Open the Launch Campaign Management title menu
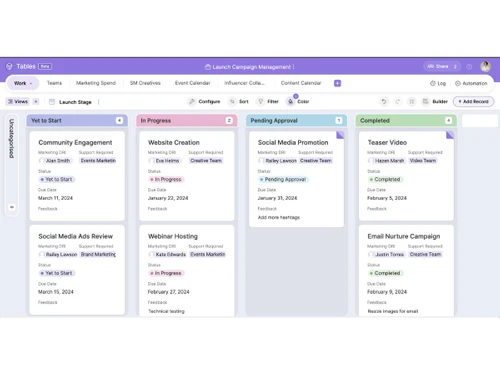500x375 pixels. [293, 67]
